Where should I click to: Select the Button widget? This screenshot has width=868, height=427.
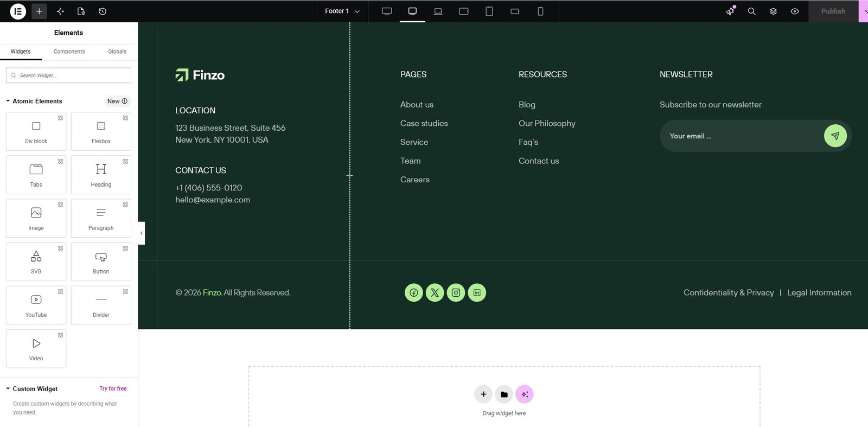pyautogui.click(x=101, y=262)
